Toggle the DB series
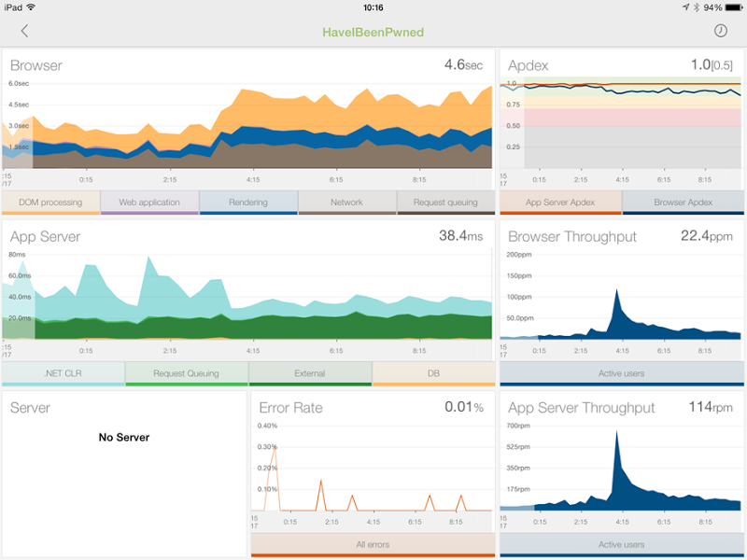The image size is (747, 560). [x=433, y=374]
